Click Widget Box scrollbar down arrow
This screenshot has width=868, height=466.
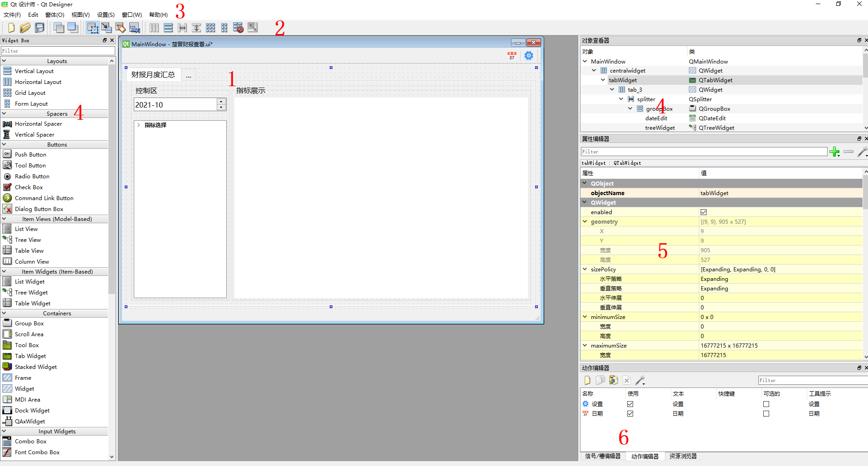click(x=112, y=457)
